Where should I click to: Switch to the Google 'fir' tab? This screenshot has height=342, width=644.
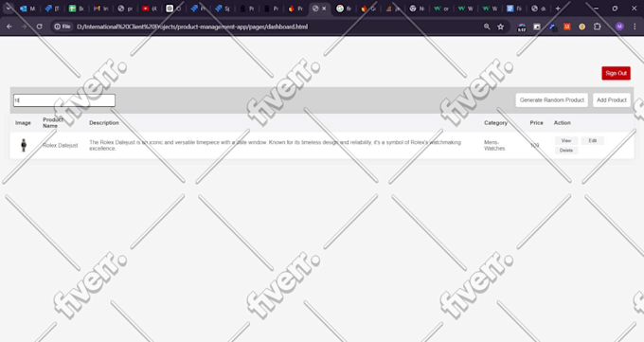click(x=344, y=9)
